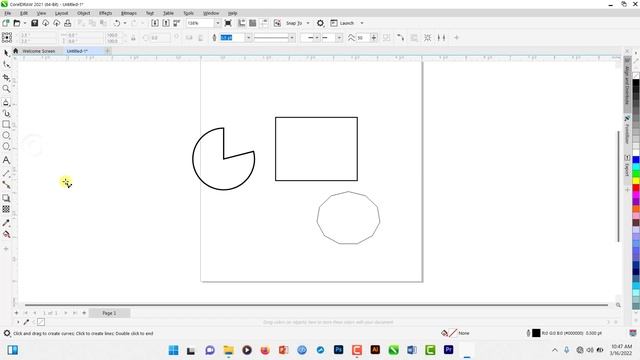Open the end arrowhead dropdown
Viewport: 640px width, 360px height.
pyautogui.click(x=339, y=38)
